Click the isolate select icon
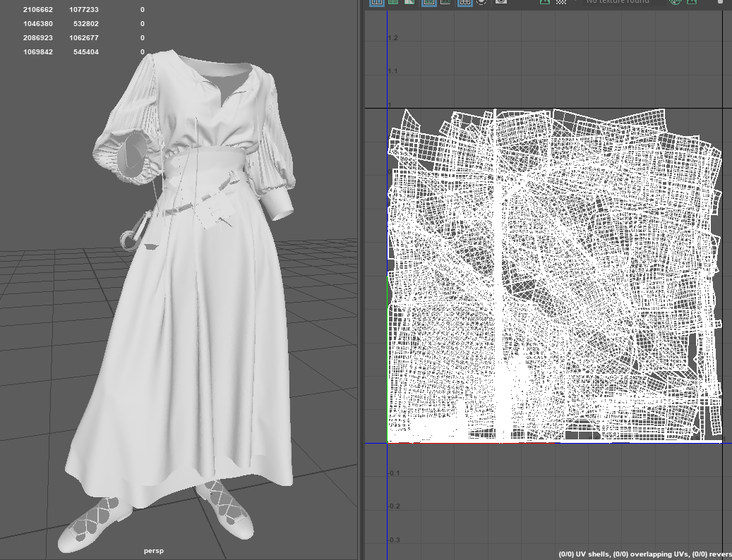732x560 pixels. point(482,2)
